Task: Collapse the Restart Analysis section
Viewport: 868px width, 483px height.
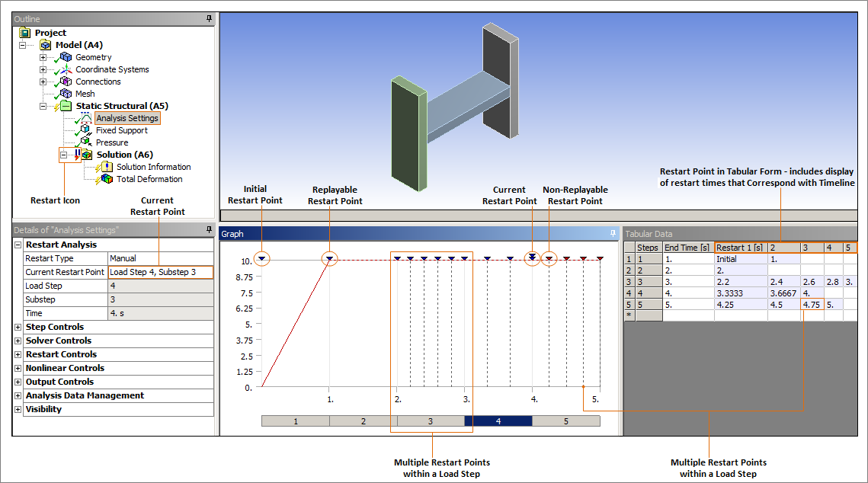Action: (18, 245)
